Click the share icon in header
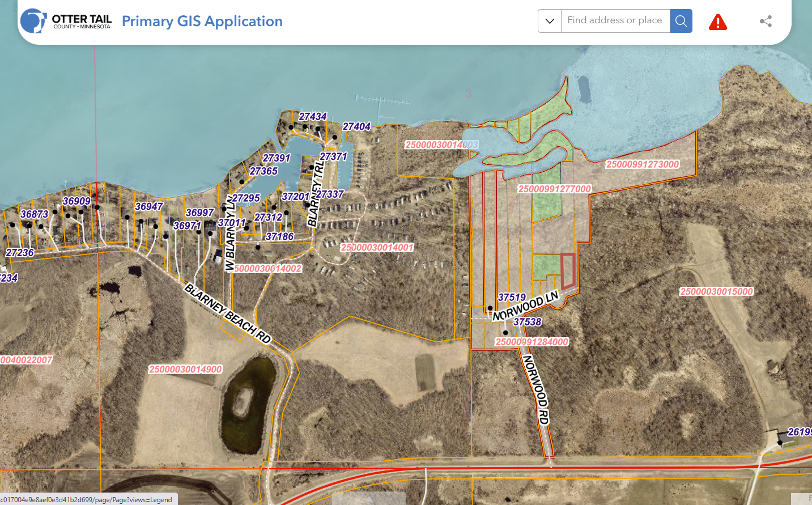Image resolution: width=812 pixels, height=505 pixels. coord(766,22)
